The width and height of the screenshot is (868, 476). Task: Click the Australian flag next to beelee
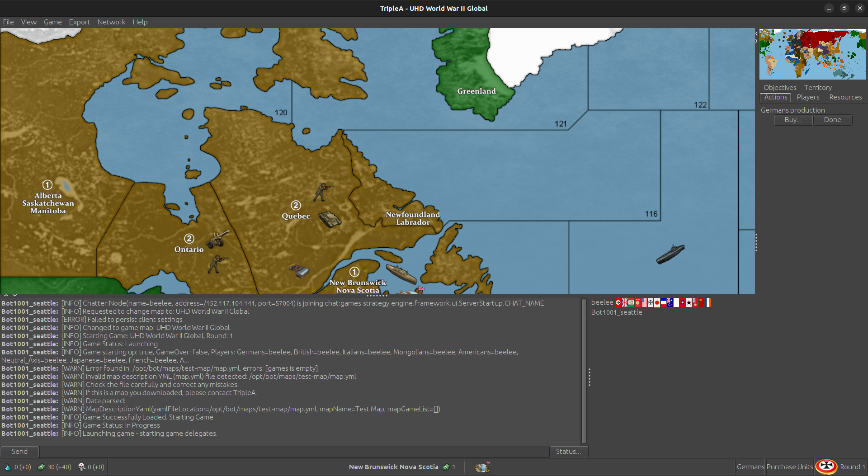[670, 302]
